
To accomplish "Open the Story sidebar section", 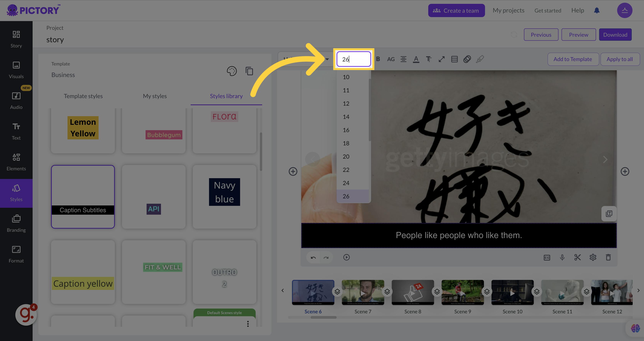I will pyautogui.click(x=16, y=39).
